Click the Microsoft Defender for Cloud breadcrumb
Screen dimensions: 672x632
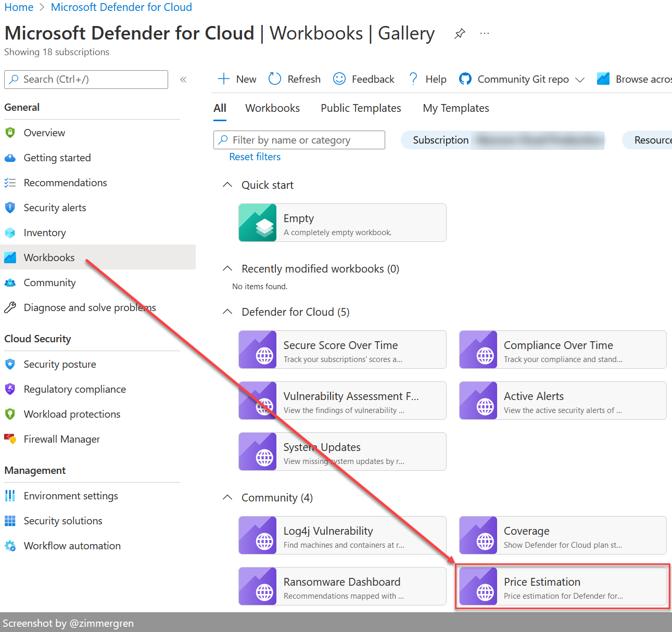coord(121,7)
